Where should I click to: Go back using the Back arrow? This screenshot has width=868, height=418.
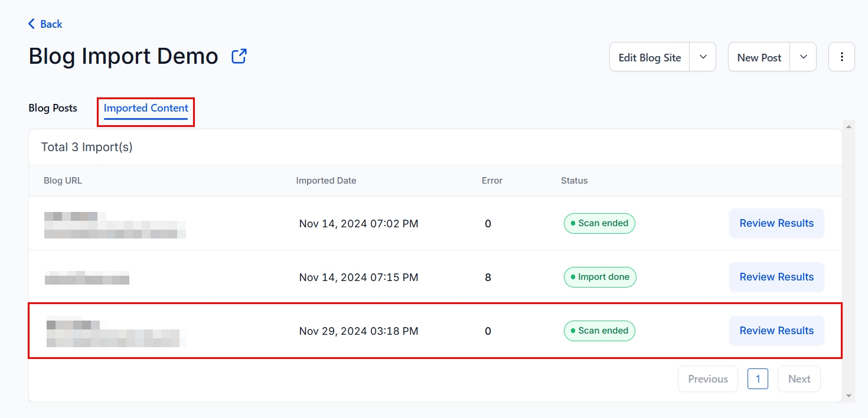[45, 24]
